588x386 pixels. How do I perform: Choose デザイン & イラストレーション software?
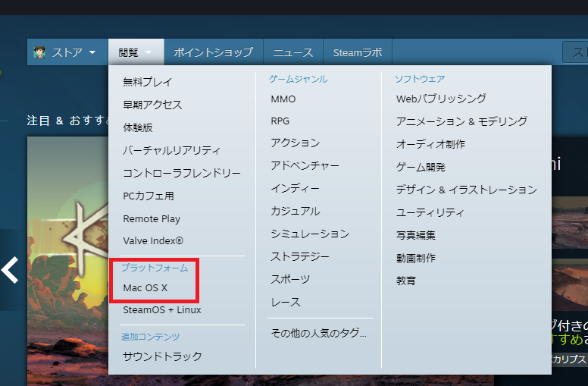coord(467,190)
